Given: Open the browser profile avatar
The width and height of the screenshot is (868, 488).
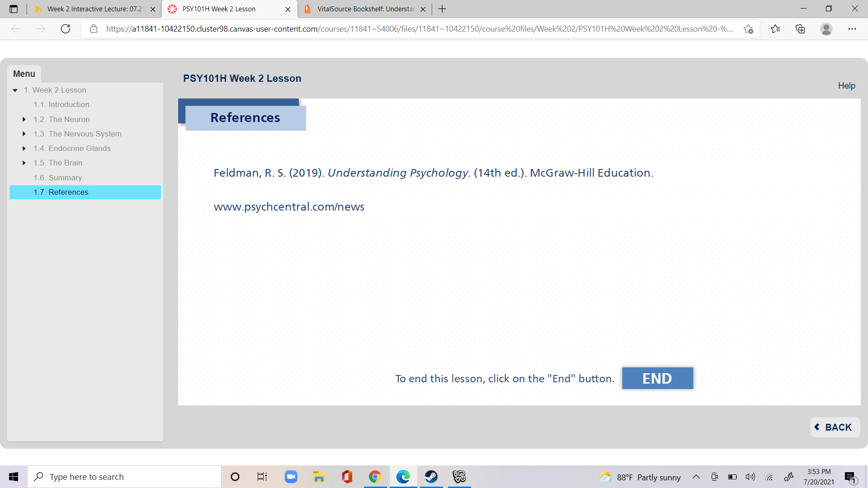Looking at the screenshot, I should tap(826, 29).
